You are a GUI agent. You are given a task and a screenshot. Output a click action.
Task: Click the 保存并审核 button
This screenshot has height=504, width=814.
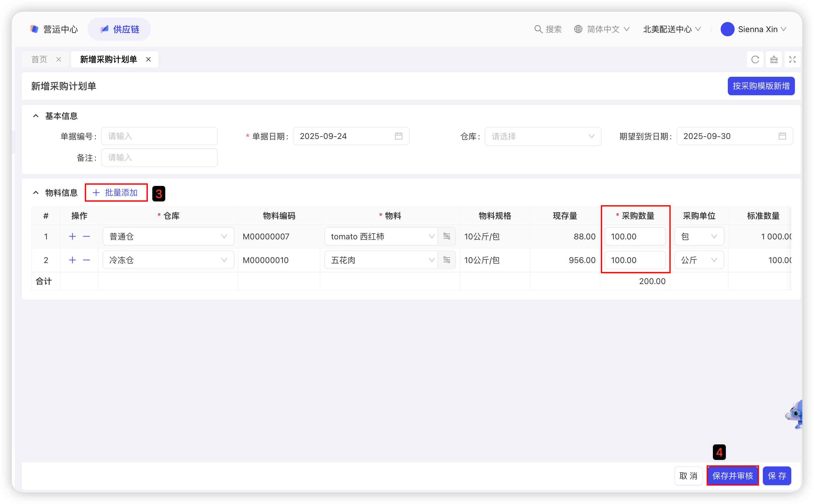point(732,476)
